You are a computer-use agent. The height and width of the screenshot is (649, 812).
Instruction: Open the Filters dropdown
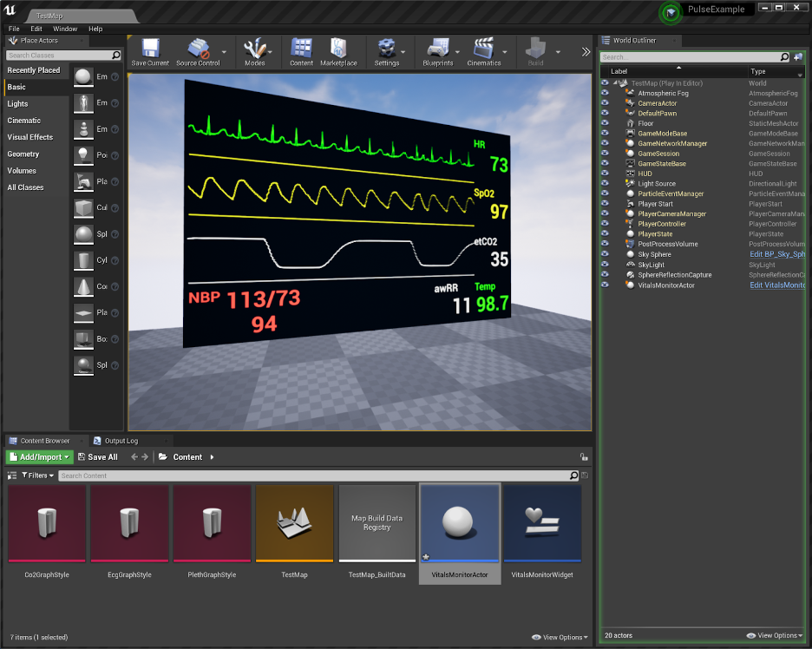click(38, 475)
